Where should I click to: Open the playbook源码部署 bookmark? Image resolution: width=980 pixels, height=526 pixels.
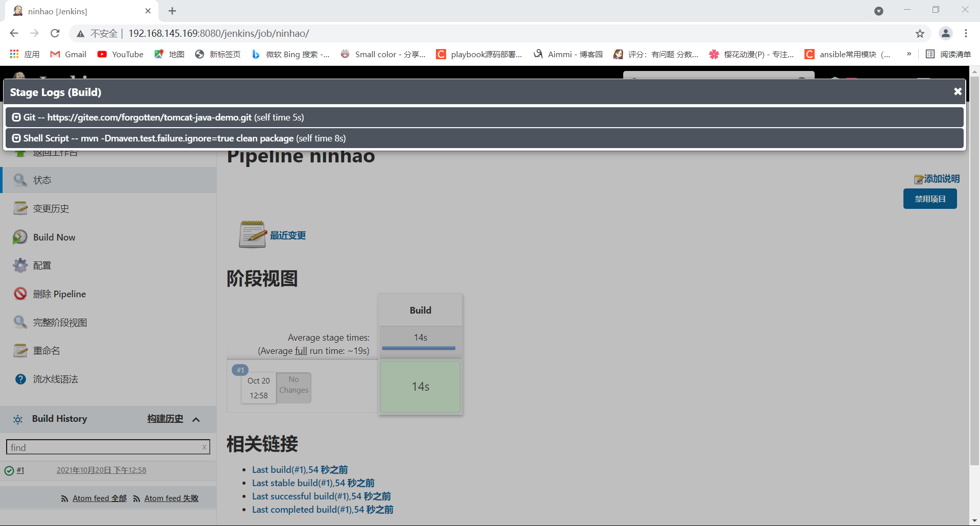479,54
